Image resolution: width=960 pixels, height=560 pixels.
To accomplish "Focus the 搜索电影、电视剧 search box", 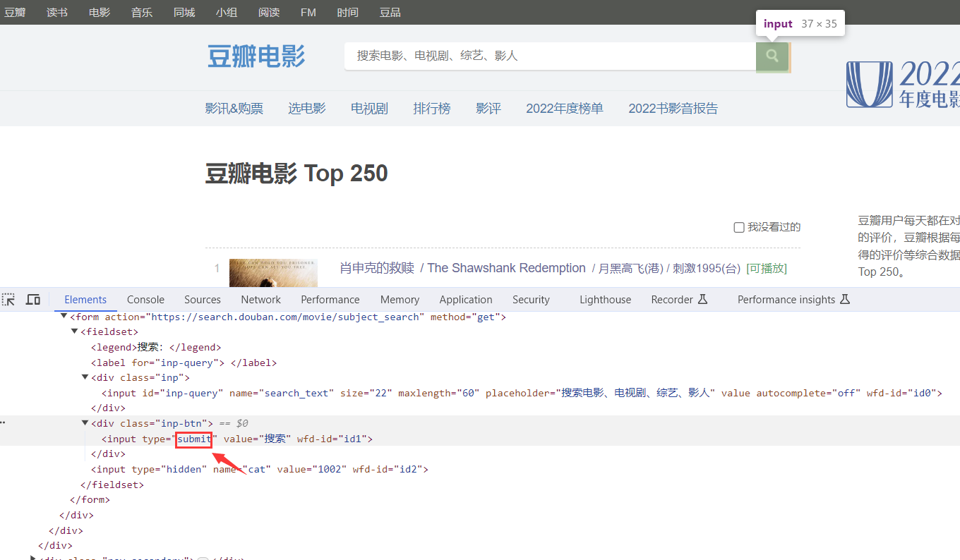I will [550, 56].
